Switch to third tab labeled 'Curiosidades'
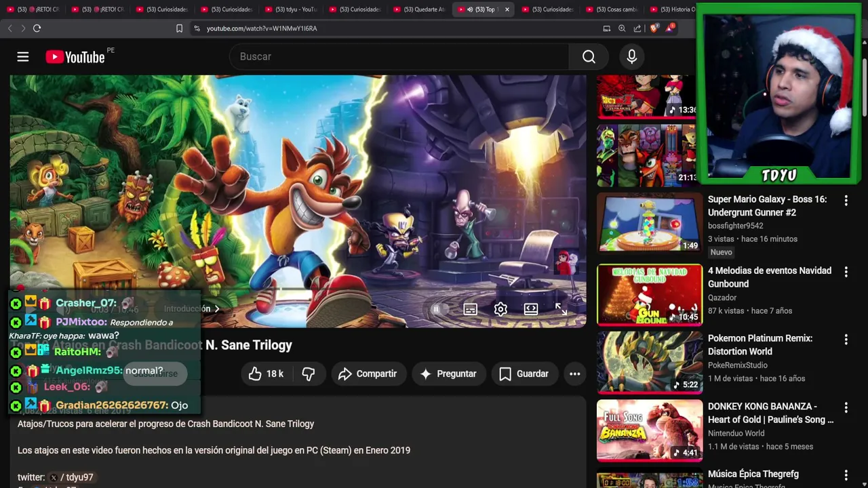This screenshot has height=488, width=868. pyautogui.click(x=355, y=9)
